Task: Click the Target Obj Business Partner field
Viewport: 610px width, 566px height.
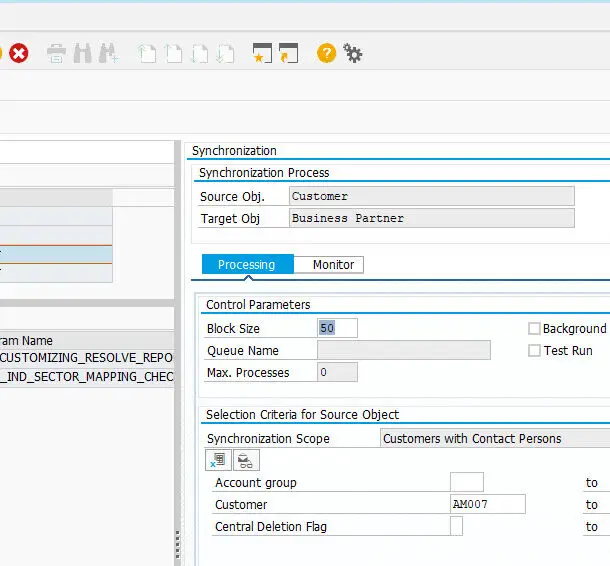Action: click(432, 218)
